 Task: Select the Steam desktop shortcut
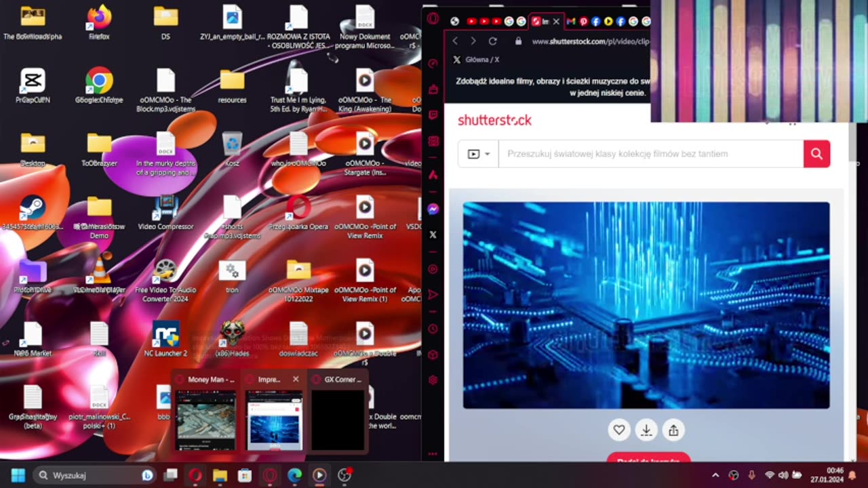pos(32,213)
